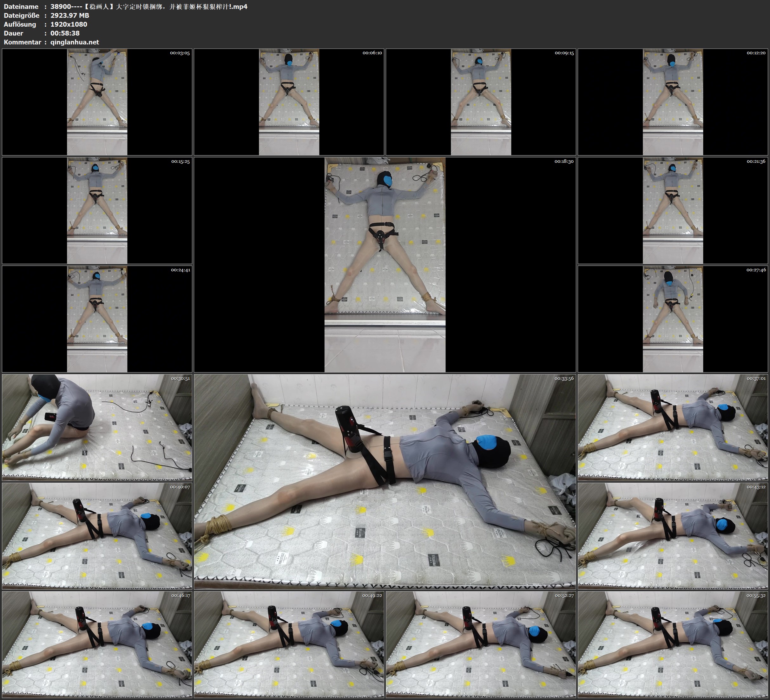Select the frame marked 00:06:10

[289, 102]
